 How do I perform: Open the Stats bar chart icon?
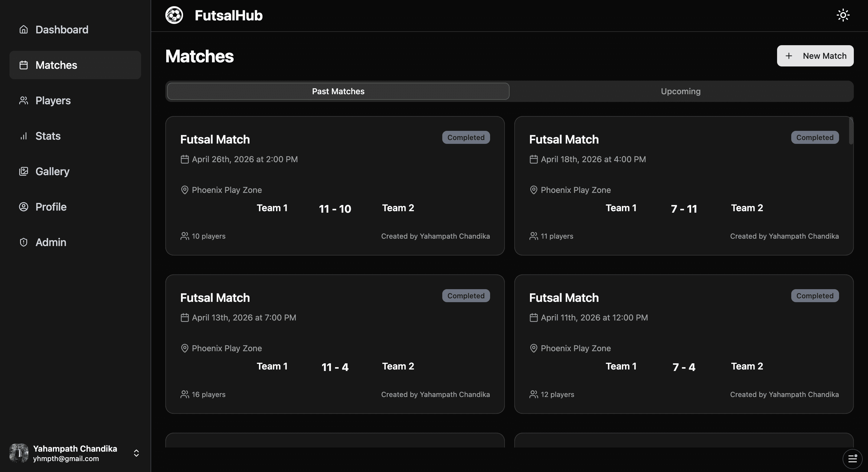23,136
